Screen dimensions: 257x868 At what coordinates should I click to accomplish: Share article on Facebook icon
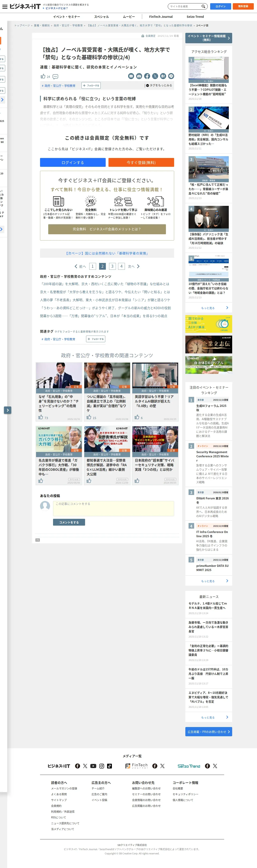[x=147, y=76]
